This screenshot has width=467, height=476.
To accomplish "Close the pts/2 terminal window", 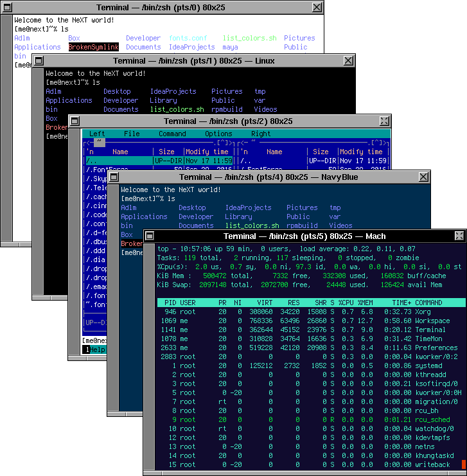I will [384, 121].
